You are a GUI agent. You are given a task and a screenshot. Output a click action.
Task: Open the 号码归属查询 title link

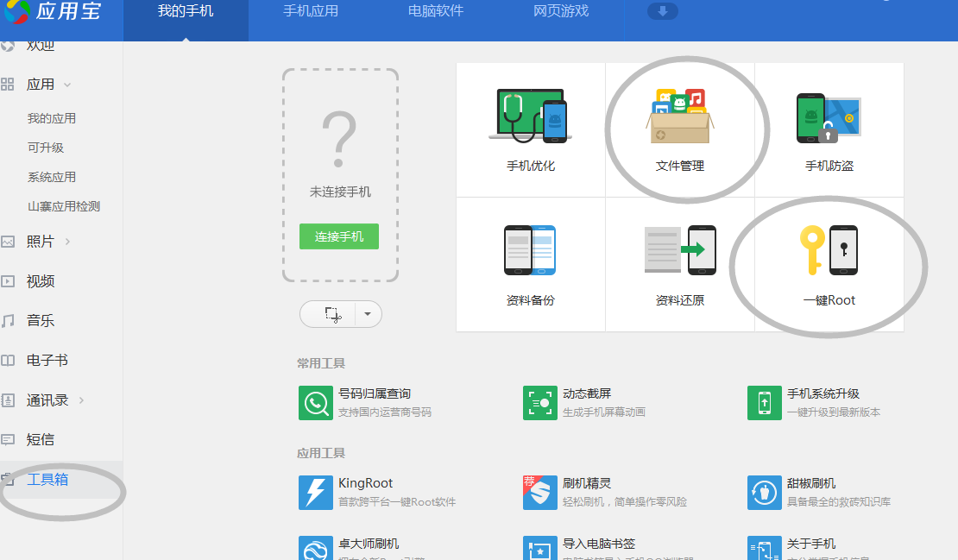click(x=375, y=393)
